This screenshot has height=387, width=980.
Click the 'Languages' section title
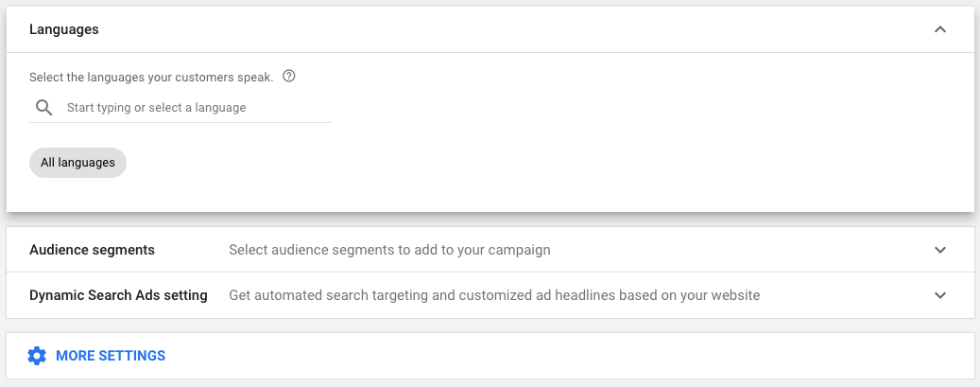[63, 29]
